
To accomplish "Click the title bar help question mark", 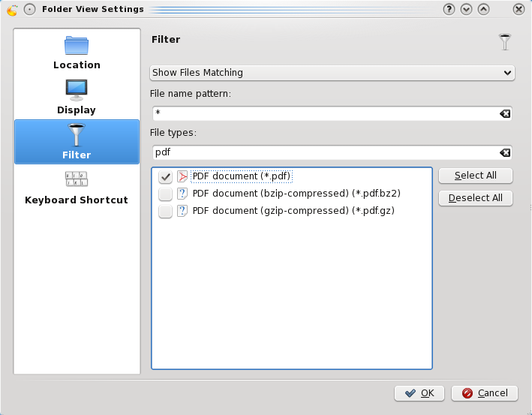I will click(449, 10).
